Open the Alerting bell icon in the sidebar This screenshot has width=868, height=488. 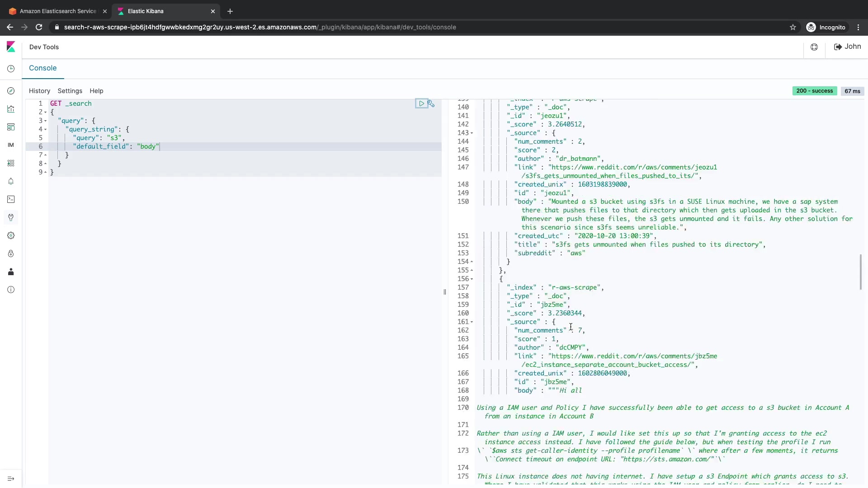[x=11, y=181]
